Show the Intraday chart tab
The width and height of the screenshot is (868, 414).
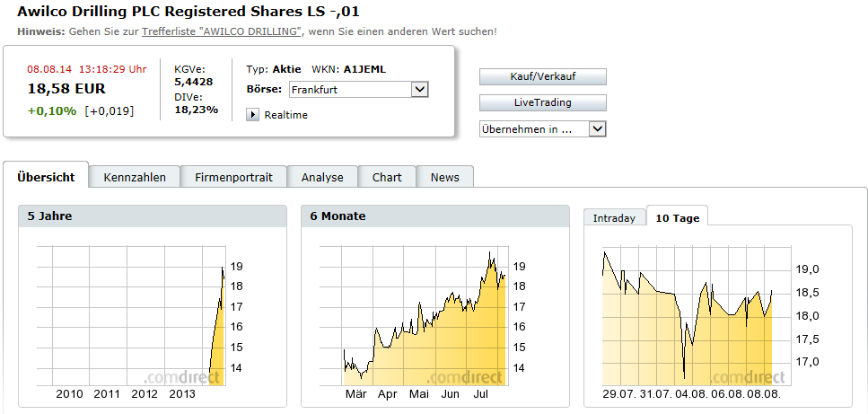pos(614,218)
